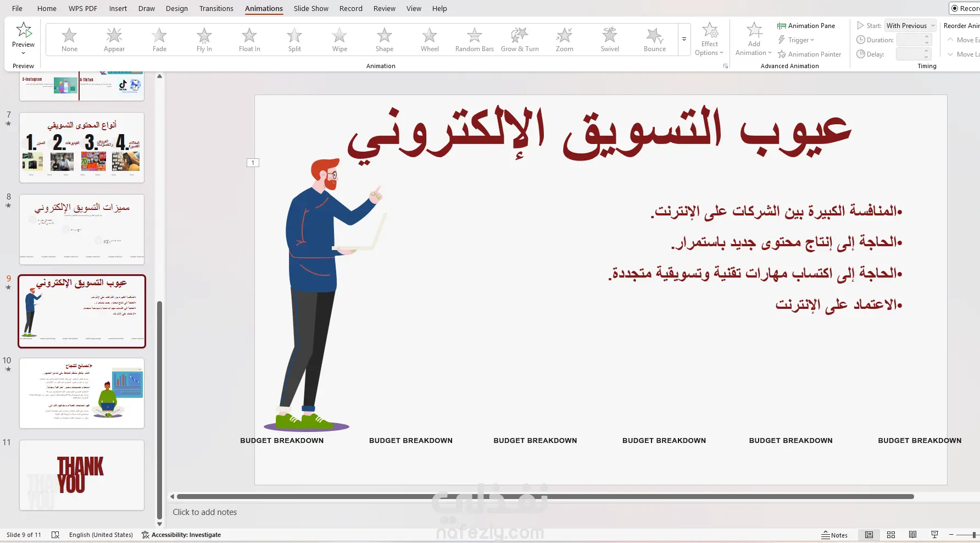The height and width of the screenshot is (543, 980).
Task: Click the Delay input field
Action: pyautogui.click(x=910, y=54)
